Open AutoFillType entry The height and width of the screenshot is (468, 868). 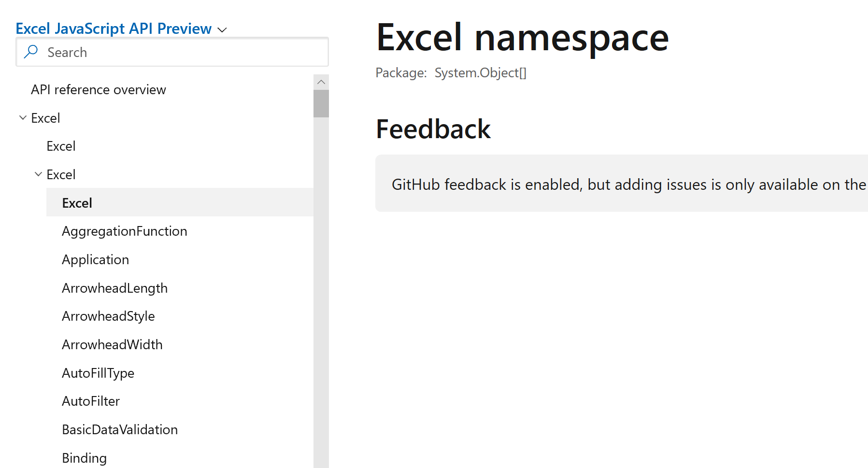pos(98,373)
